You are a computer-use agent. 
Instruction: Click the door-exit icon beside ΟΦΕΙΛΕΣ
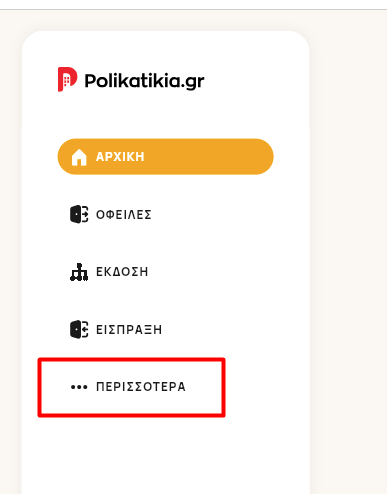point(79,214)
